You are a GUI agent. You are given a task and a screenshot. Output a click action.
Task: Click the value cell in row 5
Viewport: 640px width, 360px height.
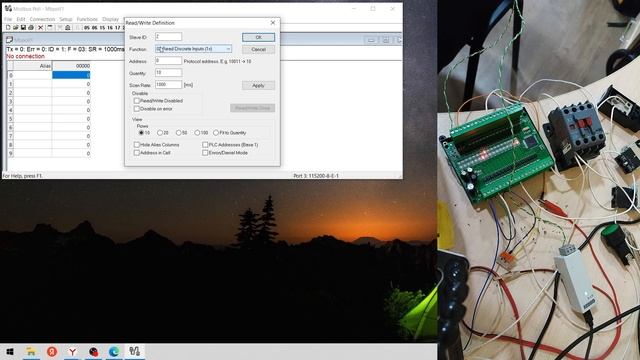[x=71, y=118]
